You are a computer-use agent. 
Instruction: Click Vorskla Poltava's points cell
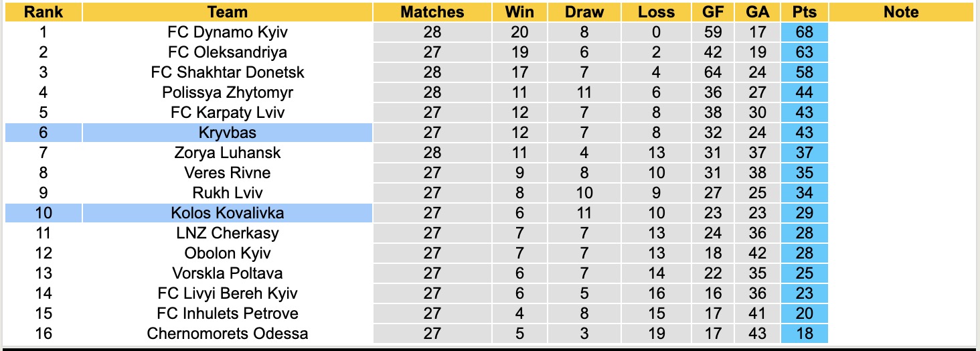[x=804, y=273]
